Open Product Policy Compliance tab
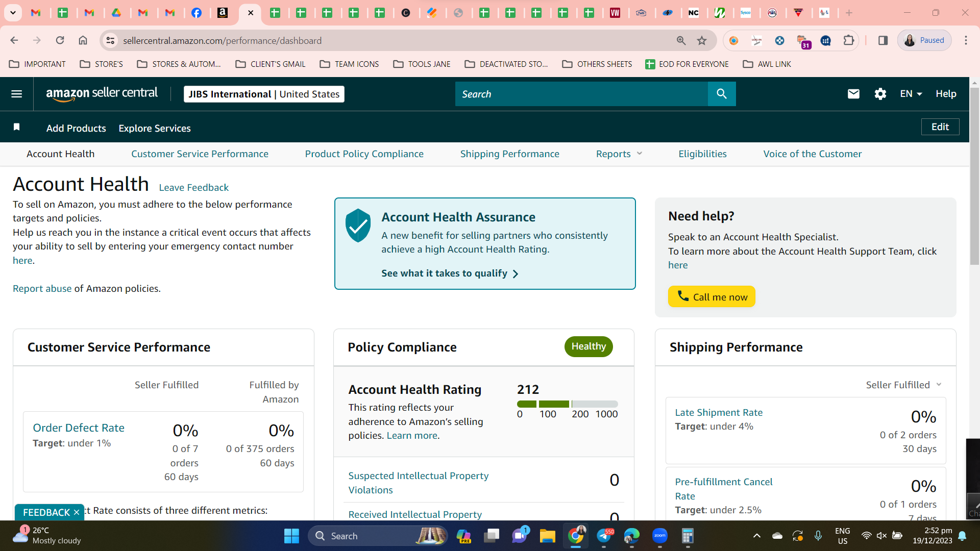980x551 pixels. click(364, 154)
